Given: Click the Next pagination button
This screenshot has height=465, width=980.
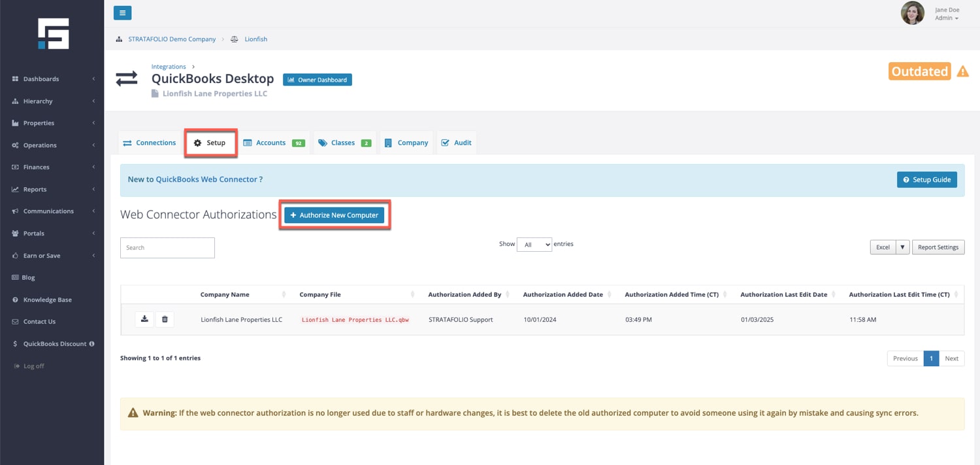Looking at the screenshot, I should click(x=951, y=358).
